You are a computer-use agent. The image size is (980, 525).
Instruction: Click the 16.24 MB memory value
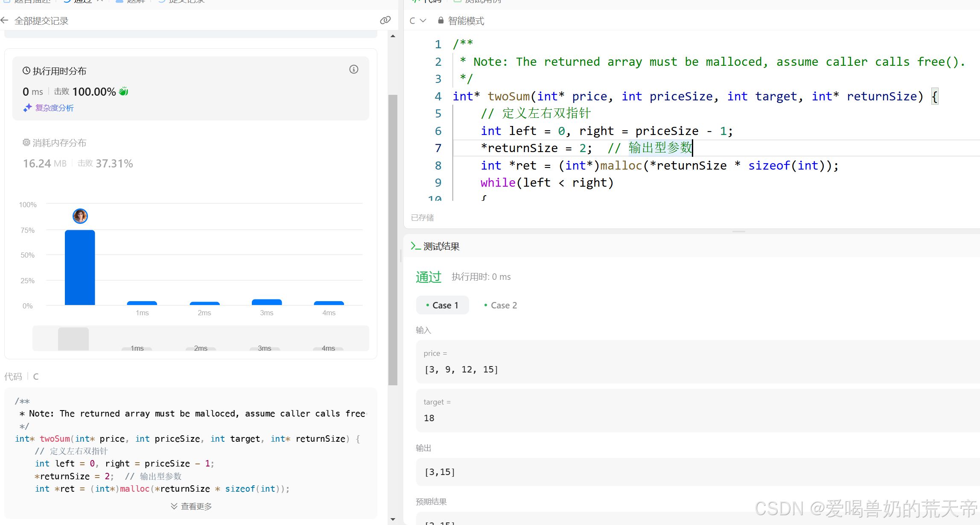(x=44, y=163)
